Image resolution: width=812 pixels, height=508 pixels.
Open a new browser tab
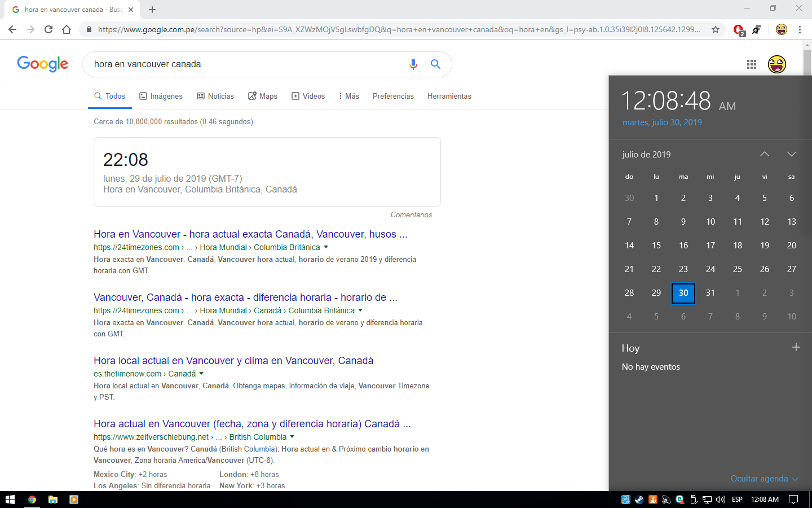tap(152, 10)
